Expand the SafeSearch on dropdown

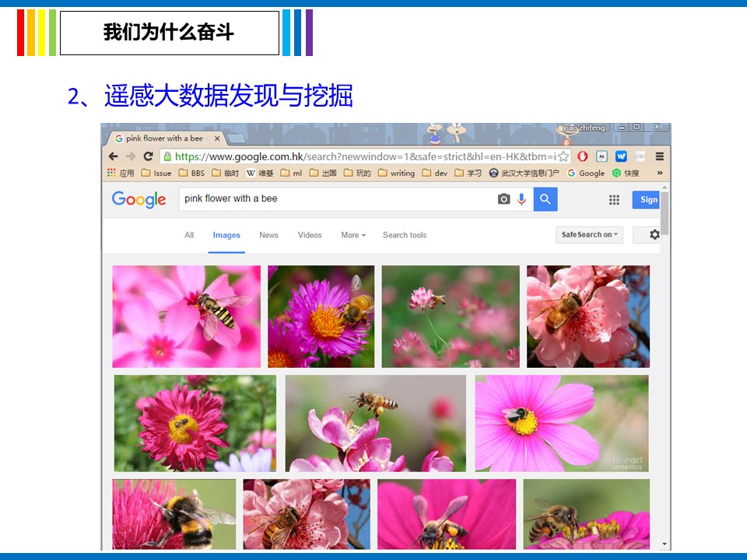[589, 235]
